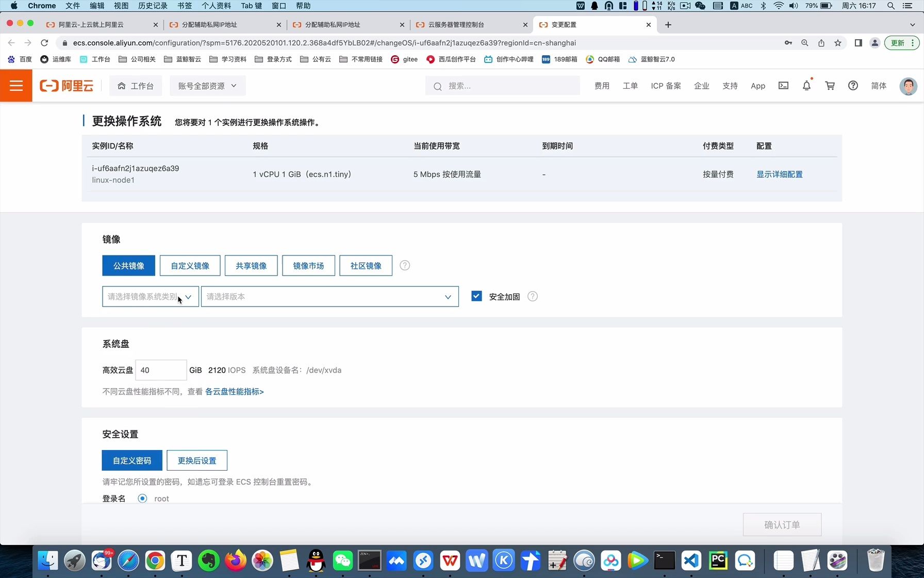Select the root login radio button

[x=142, y=498]
